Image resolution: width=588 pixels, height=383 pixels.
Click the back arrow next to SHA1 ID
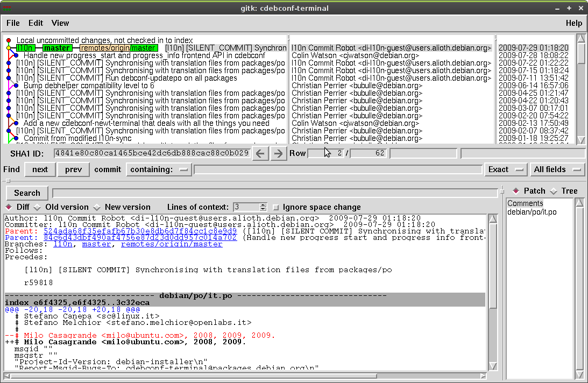[260, 153]
